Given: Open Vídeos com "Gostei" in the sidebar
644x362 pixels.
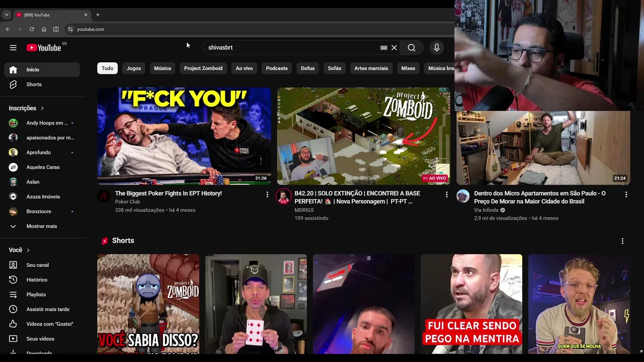Looking at the screenshot, I should tap(42, 324).
